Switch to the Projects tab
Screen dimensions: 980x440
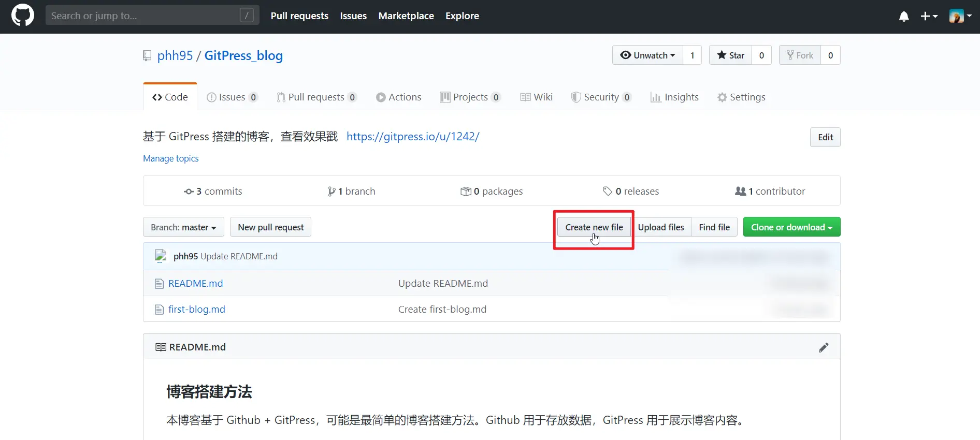(x=470, y=97)
